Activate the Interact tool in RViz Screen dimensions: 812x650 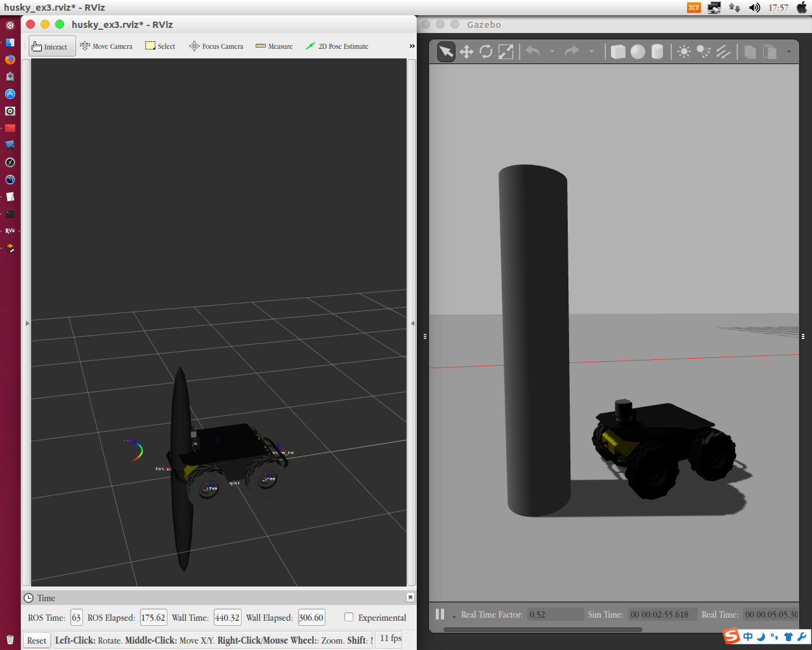click(52, 46)
